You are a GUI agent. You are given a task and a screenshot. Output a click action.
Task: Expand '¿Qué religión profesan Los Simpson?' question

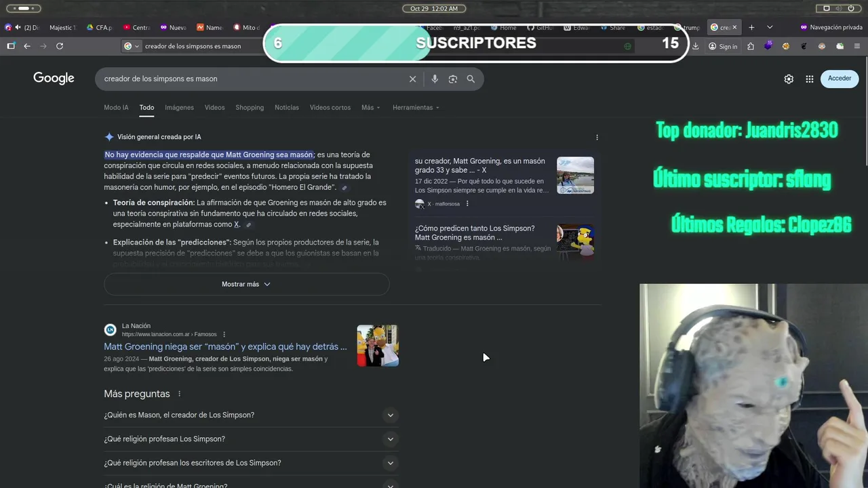click(x=251, y=439)
